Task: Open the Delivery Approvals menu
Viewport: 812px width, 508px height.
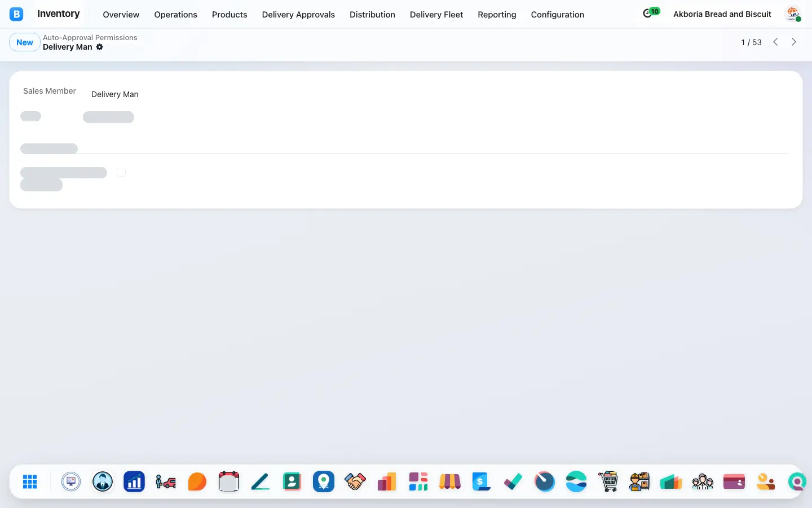Action: point(298,15)
